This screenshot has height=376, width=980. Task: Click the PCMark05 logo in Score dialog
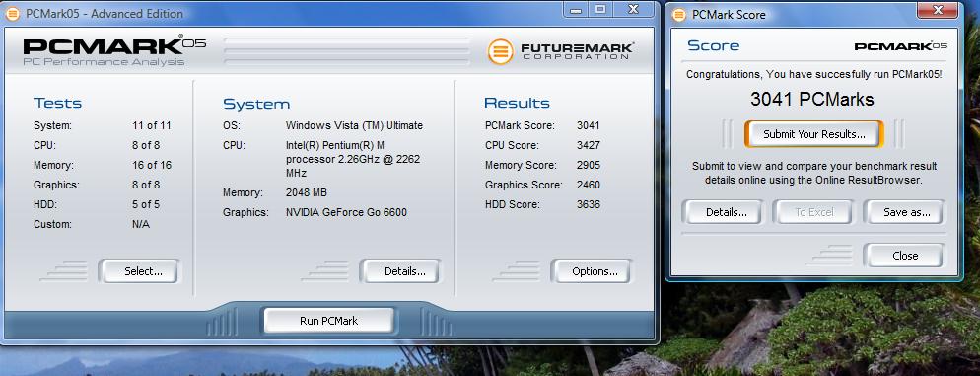[900, 45]
